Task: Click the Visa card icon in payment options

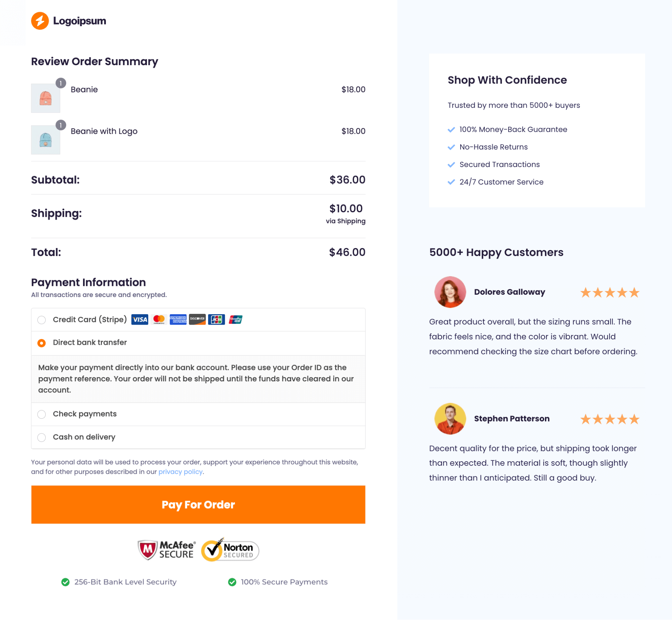Action: [x=139, y=319]
